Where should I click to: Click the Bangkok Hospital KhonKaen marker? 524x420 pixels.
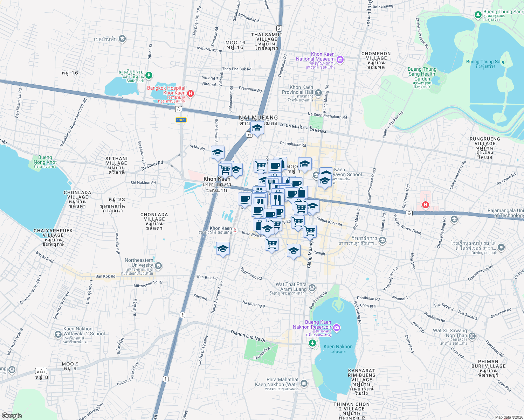[190, 93]
